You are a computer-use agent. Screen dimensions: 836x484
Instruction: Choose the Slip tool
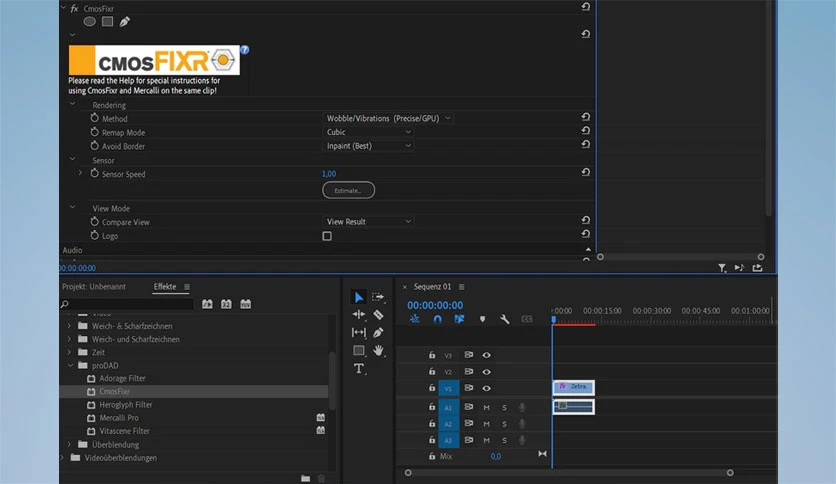(359, 333)
